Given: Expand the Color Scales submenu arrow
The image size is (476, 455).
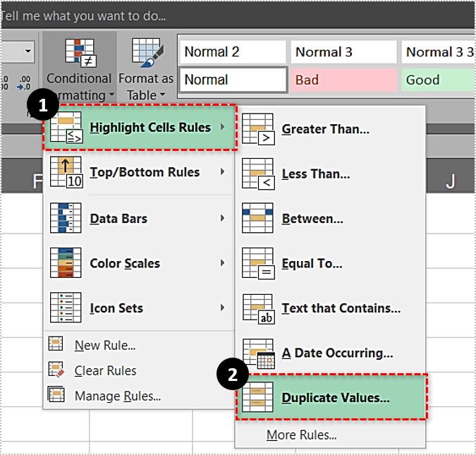Looking at the screenshot, I should 222,263.
